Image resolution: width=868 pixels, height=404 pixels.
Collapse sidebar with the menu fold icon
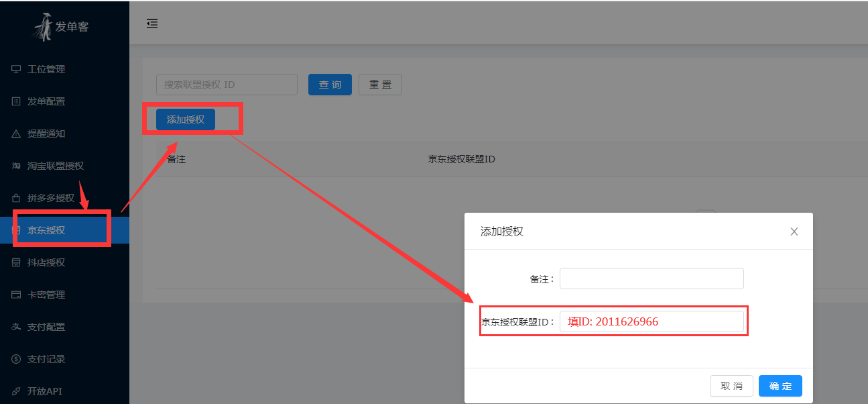pyautogui.click(x=152, y=23)
